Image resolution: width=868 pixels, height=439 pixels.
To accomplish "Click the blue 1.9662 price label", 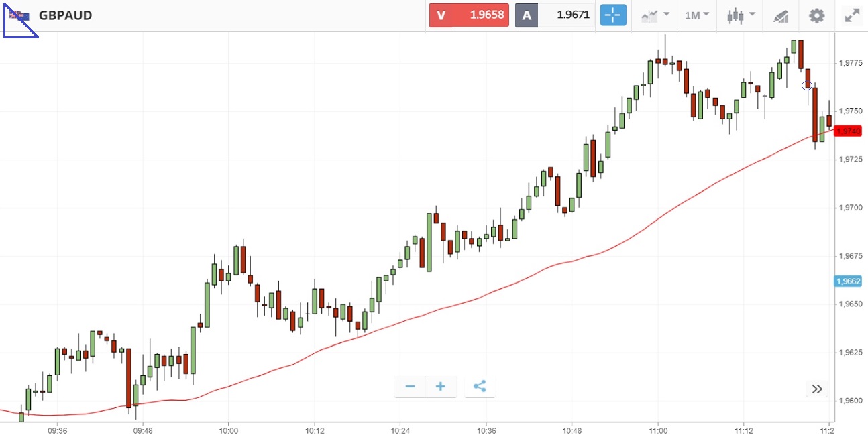I will click(848, 281).
